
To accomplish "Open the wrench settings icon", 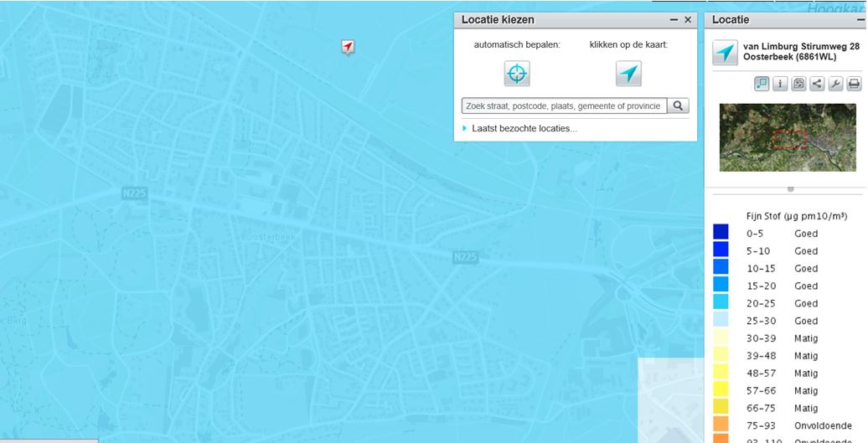I will pos(835,84).
